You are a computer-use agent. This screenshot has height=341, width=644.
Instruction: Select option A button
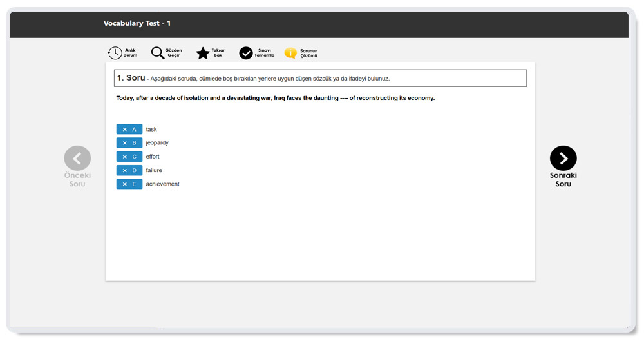pyautogui.click(x=129, y=129)
